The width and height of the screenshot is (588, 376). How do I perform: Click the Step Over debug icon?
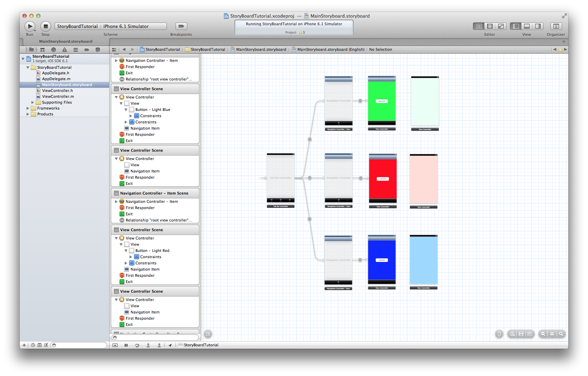pyautogui.click(x=137, y=345)
